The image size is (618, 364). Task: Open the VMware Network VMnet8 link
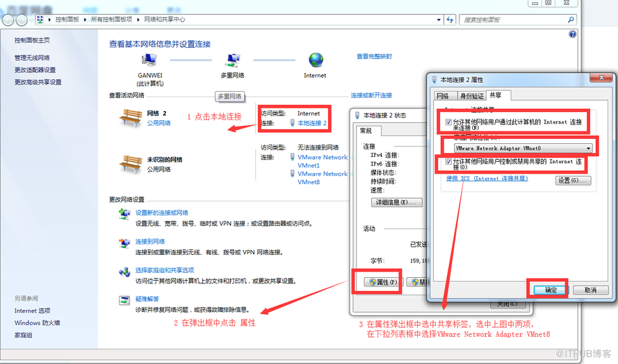(x=323, y=178)
